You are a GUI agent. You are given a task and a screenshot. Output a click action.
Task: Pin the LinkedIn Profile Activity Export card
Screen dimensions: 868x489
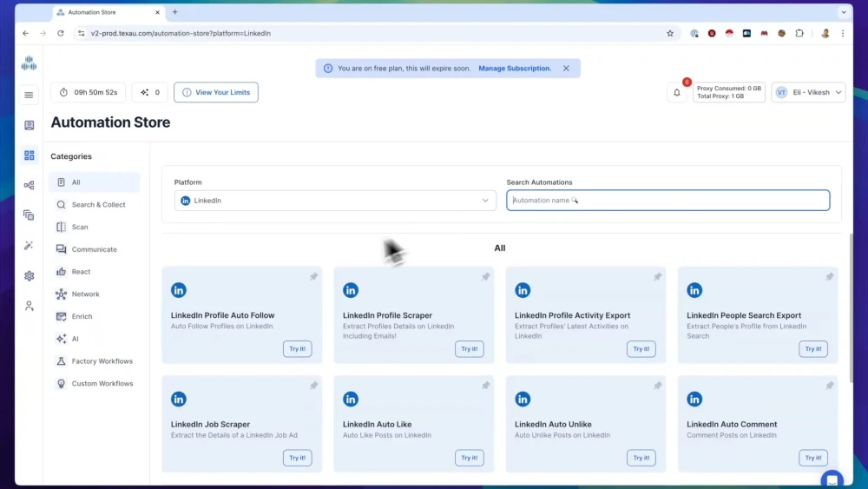(x=658, y=276)
